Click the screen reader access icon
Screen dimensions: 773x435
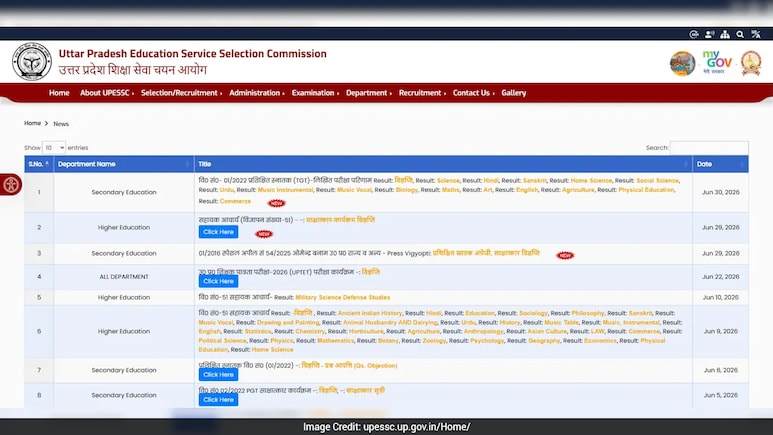pyautogui.click(x=709, y=34)
